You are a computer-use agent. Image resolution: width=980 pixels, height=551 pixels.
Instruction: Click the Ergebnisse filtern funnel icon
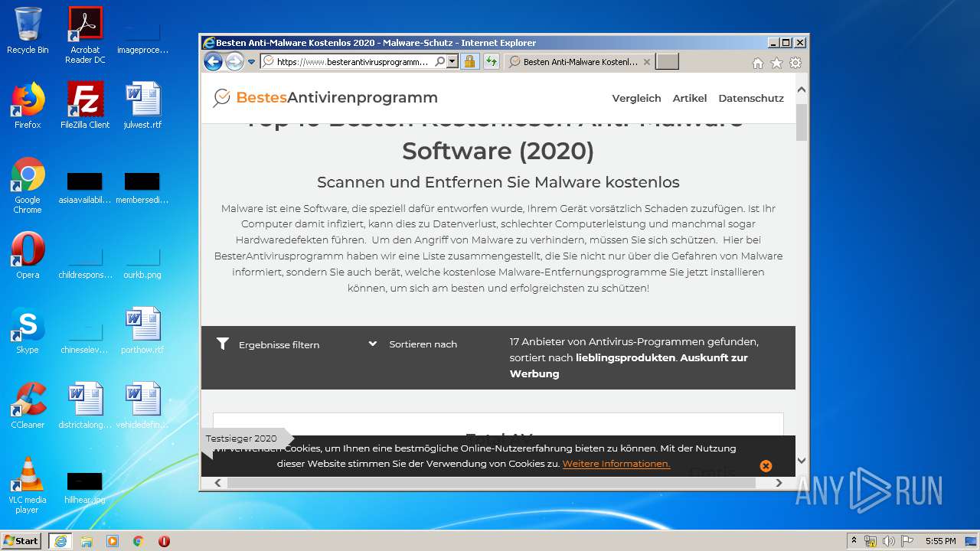223,344
